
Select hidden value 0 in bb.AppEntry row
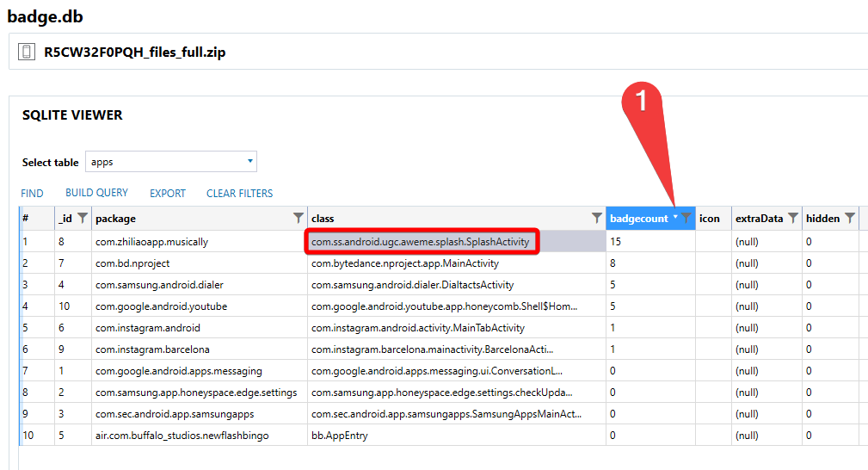point(830,436)
